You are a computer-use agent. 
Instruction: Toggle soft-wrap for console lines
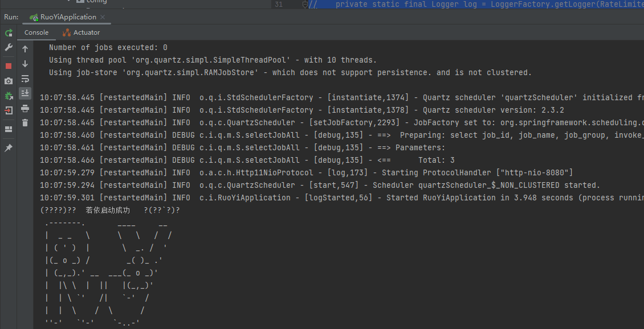24,80
